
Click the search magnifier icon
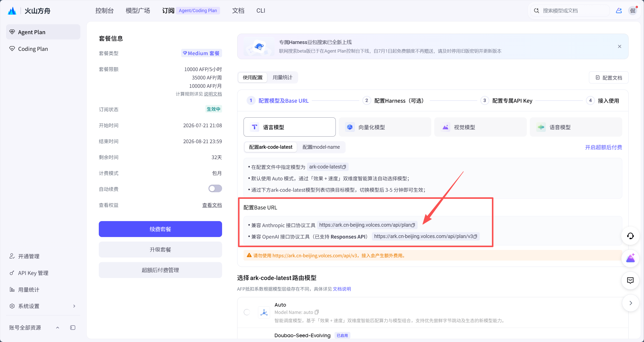pos(536,11)
